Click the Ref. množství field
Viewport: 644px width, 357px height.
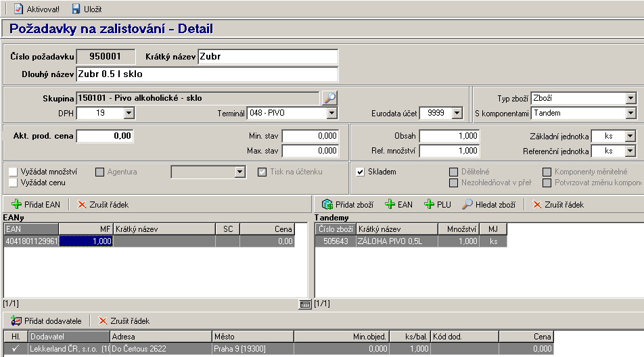click(449, 151)
